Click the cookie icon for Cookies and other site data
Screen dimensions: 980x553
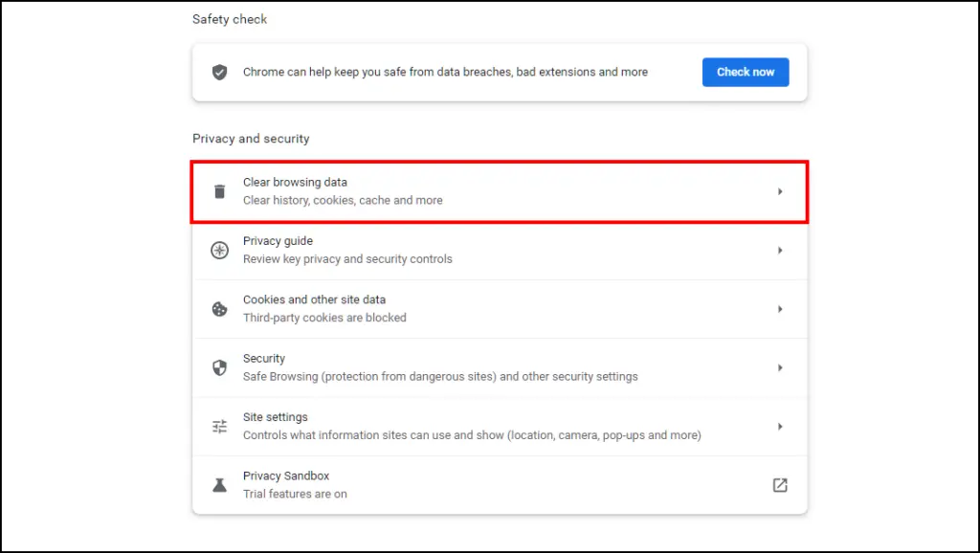coord(219,309)
